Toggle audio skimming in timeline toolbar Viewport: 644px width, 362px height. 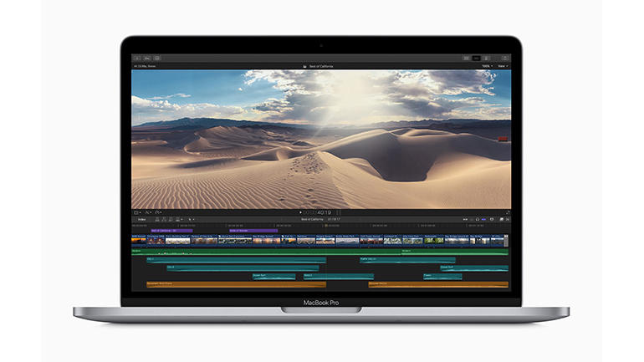(472, 220)
